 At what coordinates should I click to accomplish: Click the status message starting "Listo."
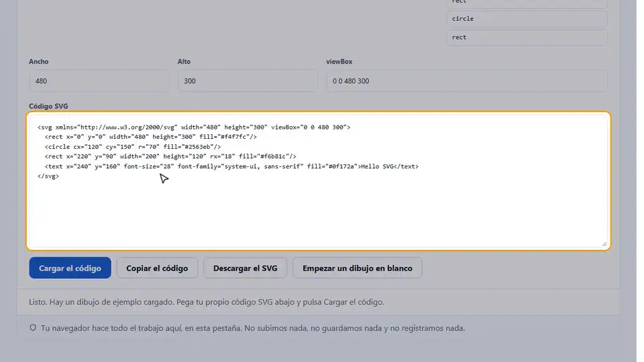click(207, 302)
